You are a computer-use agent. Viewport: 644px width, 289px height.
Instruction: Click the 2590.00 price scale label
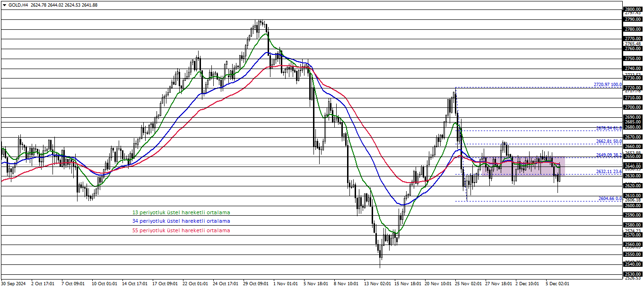click(x=633, y=215)
